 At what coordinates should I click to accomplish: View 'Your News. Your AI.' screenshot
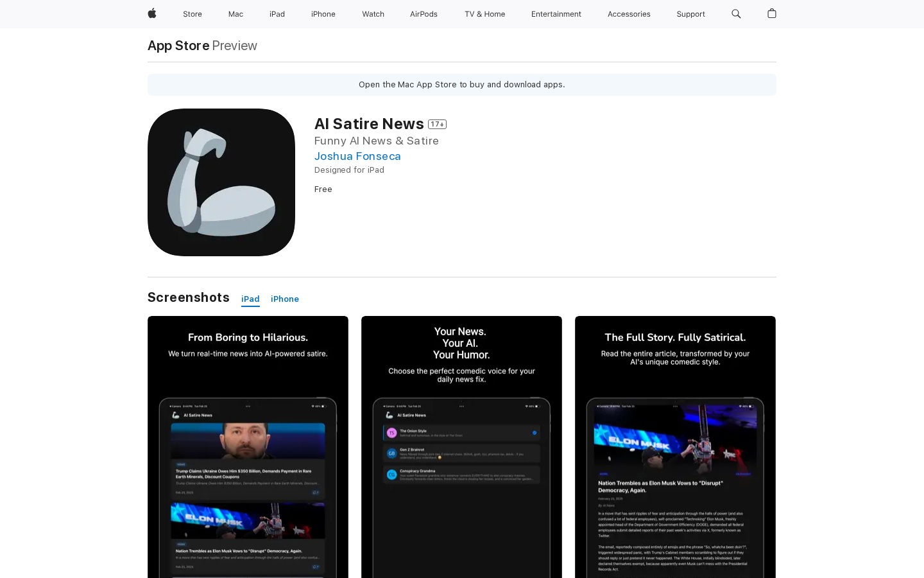point(461,447)
